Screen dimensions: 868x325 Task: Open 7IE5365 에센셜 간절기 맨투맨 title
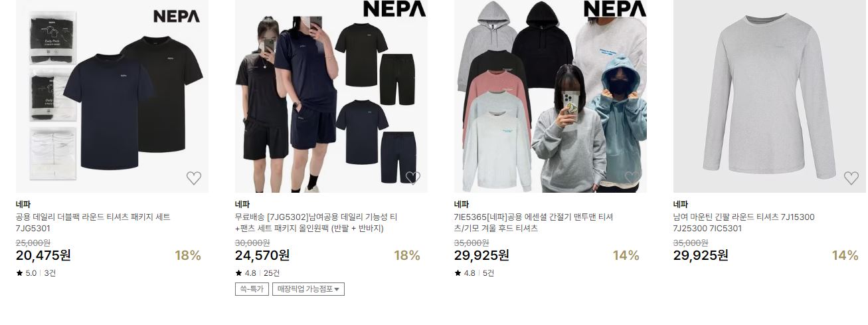[x=534, y=223]
